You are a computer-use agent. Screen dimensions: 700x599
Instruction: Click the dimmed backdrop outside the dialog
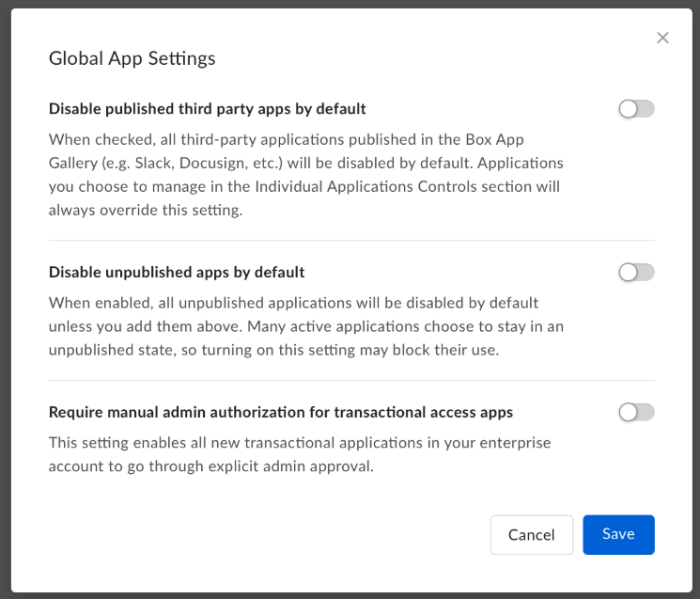point(5,301)
